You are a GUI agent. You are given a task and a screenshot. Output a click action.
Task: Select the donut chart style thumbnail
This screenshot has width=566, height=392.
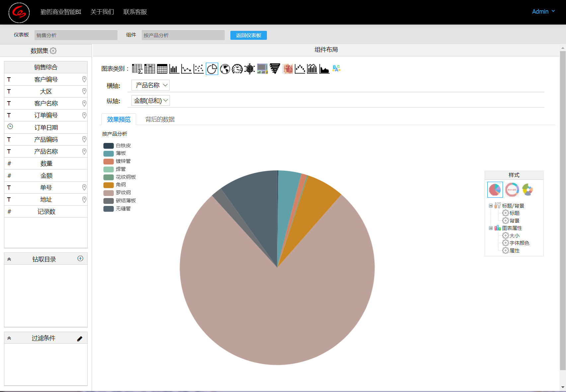(512, 190)
